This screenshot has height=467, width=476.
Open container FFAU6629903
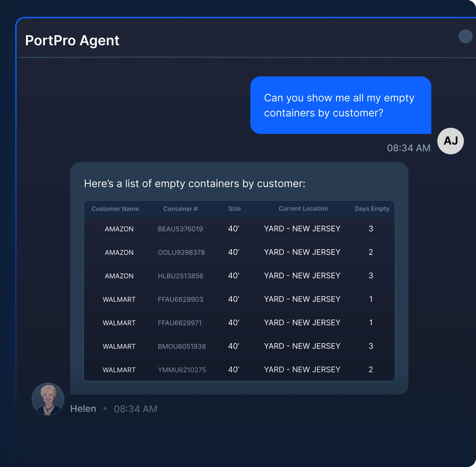181,299
